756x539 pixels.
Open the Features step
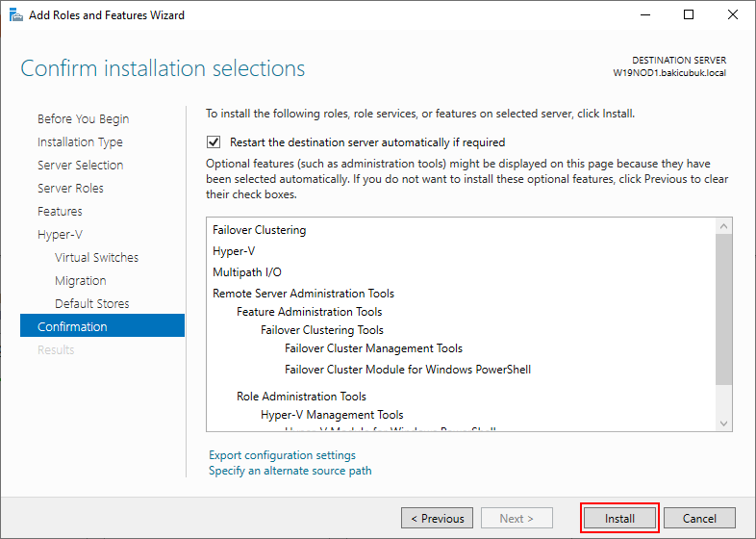(x=60, y=212)
